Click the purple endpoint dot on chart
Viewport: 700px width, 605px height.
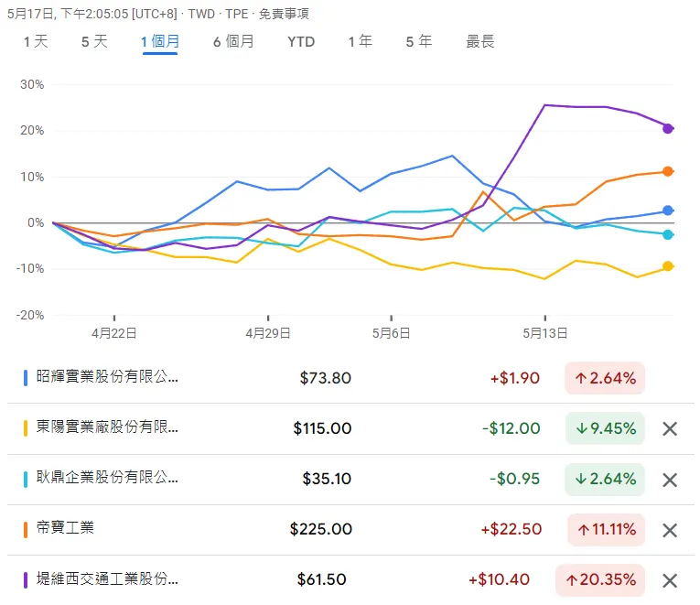tap(668, 128)
